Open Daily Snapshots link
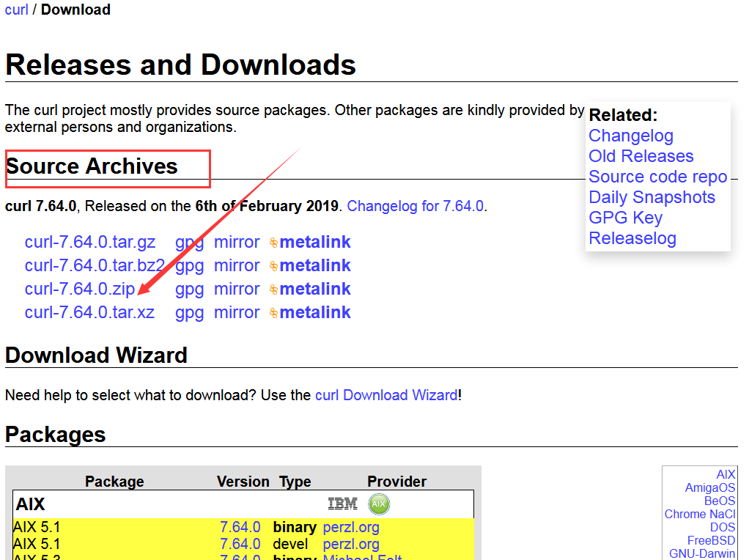 click(652, 197)
